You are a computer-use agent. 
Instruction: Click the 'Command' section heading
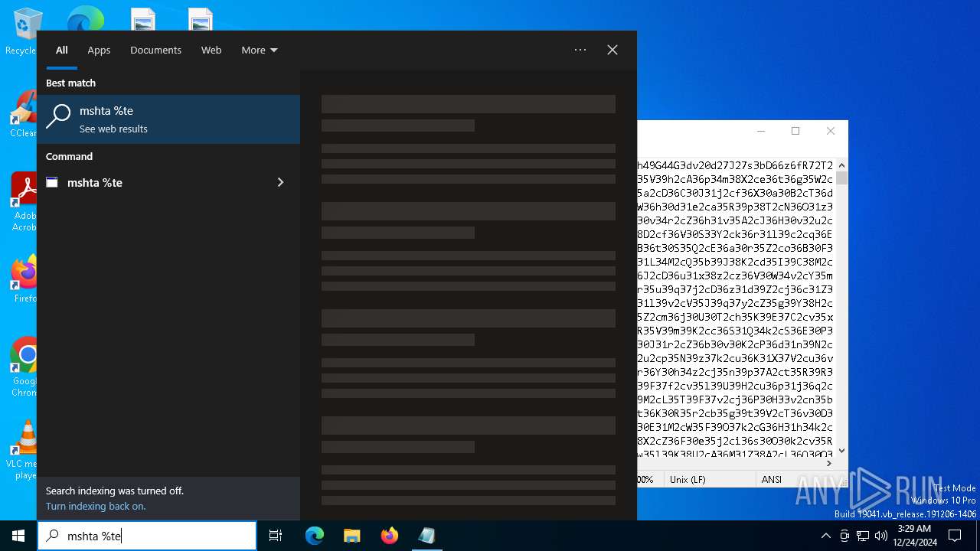point(69,156)
